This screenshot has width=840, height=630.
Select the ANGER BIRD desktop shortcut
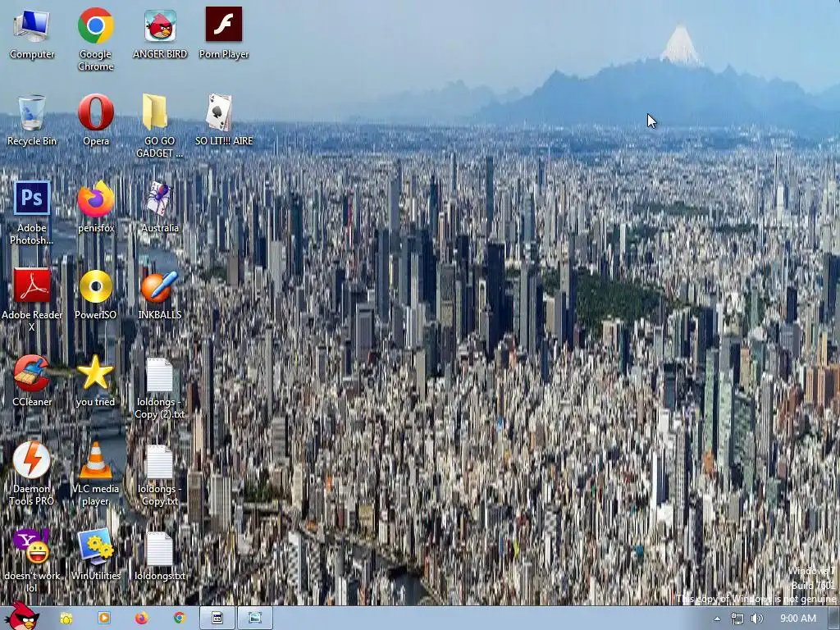[x=160, y=33]
